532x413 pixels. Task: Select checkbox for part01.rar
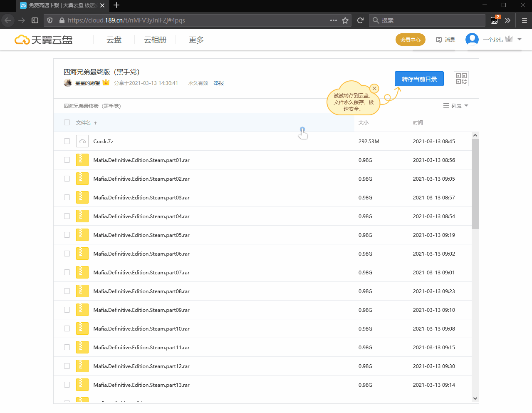pyautogui.click(x=67, y=160)
